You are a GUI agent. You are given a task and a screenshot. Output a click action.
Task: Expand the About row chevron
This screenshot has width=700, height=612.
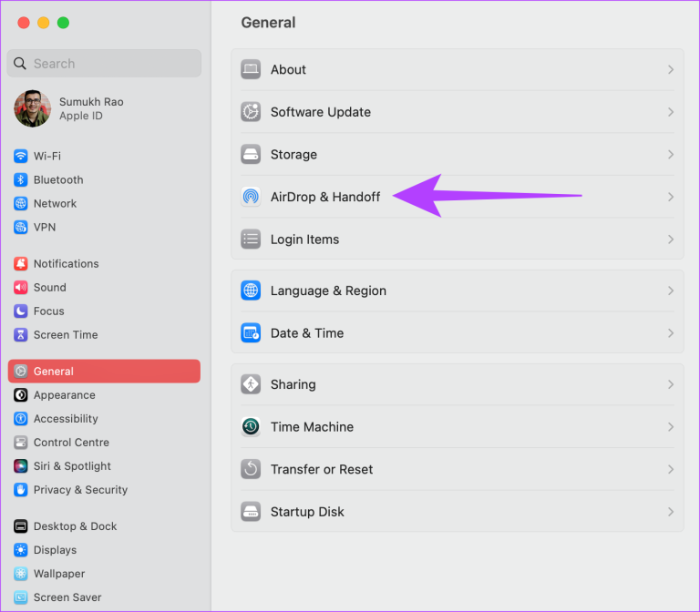[671, 69]
